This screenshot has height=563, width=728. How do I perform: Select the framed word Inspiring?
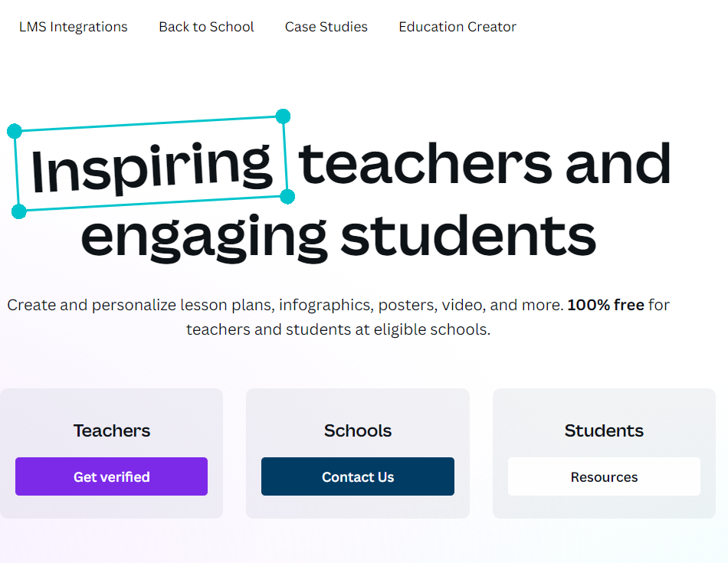[152, 165]
